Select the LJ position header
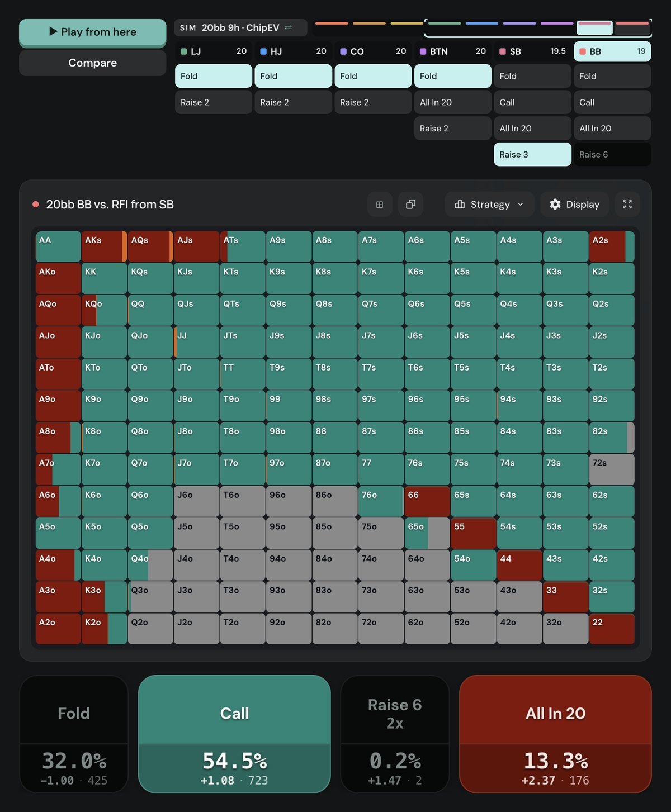The height and width of the screenshot is (812, 671). point(214,51)
